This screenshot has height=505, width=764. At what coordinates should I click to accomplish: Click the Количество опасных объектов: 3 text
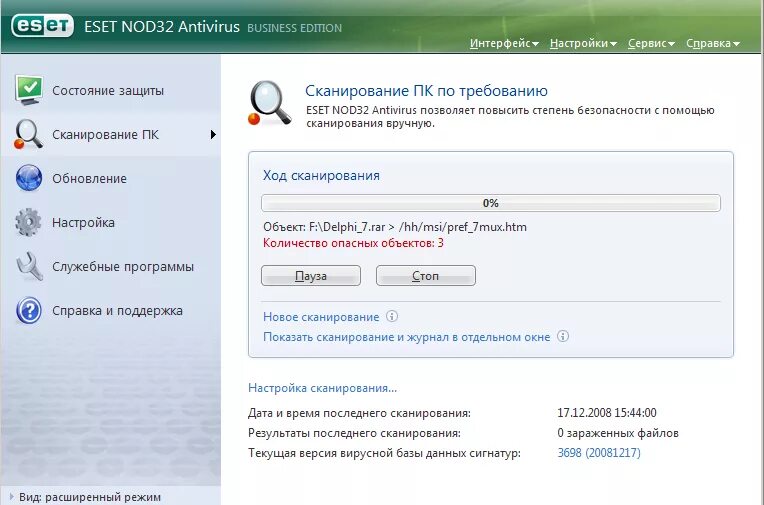coord(353,243)
